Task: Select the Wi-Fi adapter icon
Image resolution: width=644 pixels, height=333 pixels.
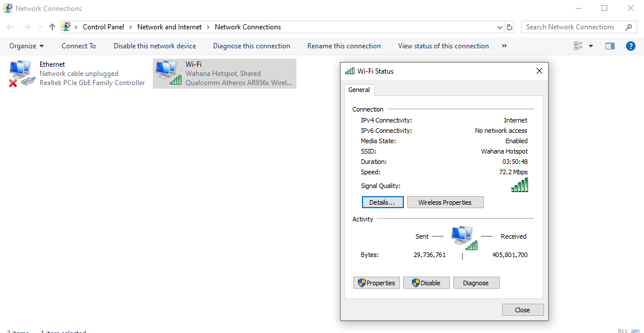Action: tap(168, 74)
